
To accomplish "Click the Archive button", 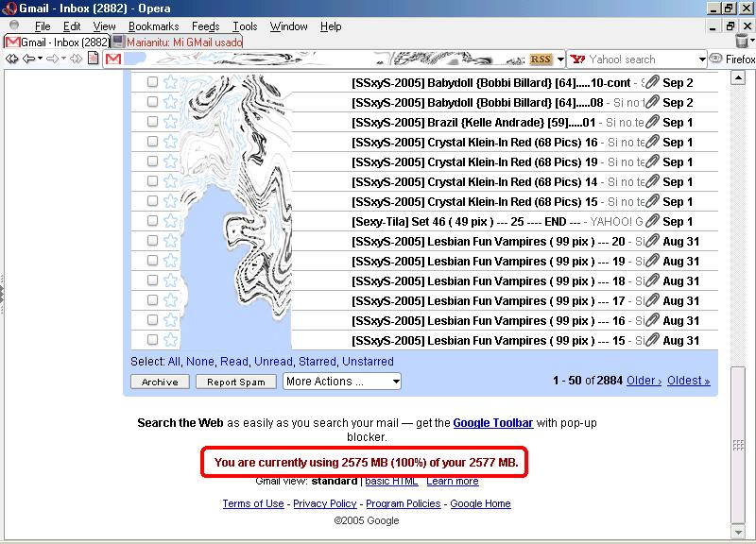I will (x=160, y=382).
